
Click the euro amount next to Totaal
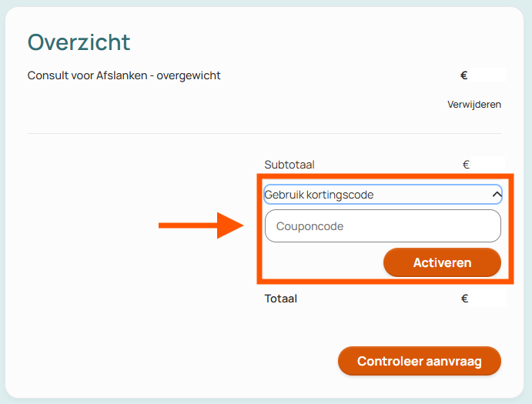[x=483, y=299]
